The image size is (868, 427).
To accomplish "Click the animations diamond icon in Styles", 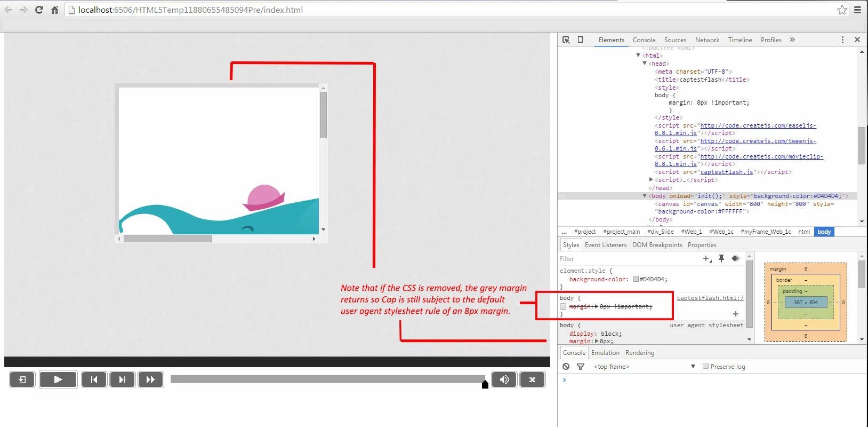I will coord(736,258).
